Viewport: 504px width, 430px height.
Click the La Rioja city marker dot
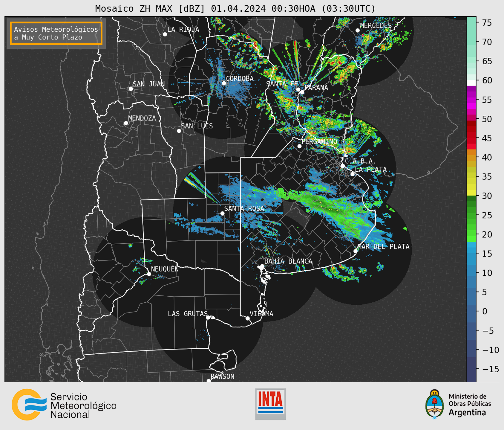[x=165, y=34]
